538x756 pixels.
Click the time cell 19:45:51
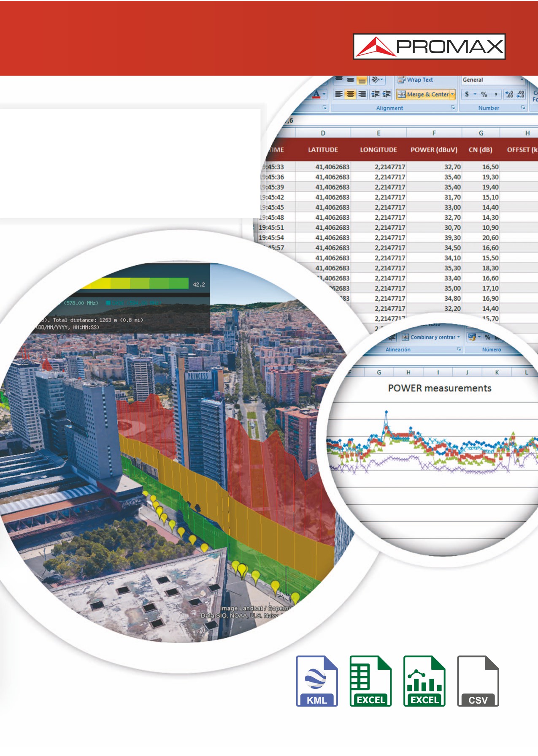(x=272, y=228)
